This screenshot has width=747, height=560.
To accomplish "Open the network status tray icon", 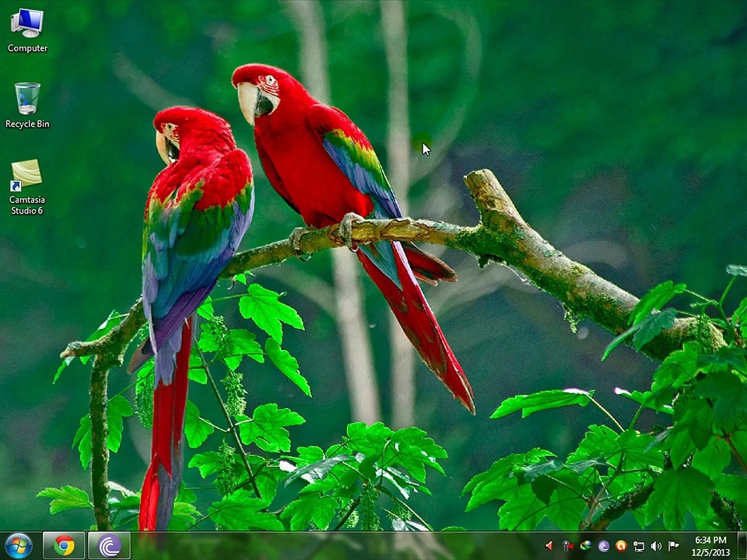I will click(639, 546).
